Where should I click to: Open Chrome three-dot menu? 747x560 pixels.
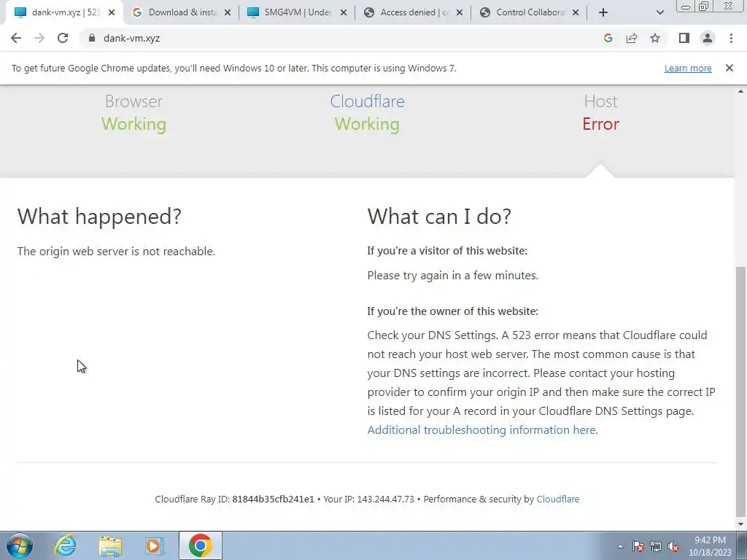(731, 38)
